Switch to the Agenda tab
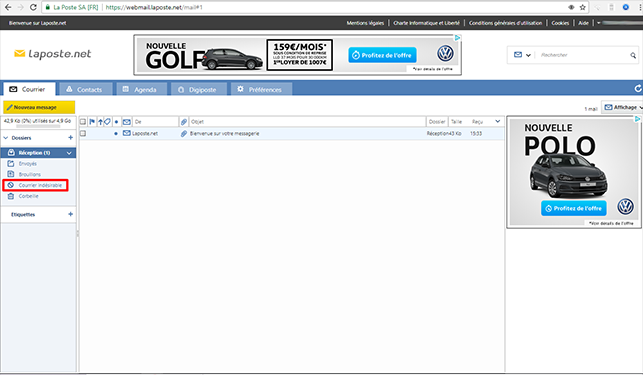643x375 pixels. tap(141, 89)
